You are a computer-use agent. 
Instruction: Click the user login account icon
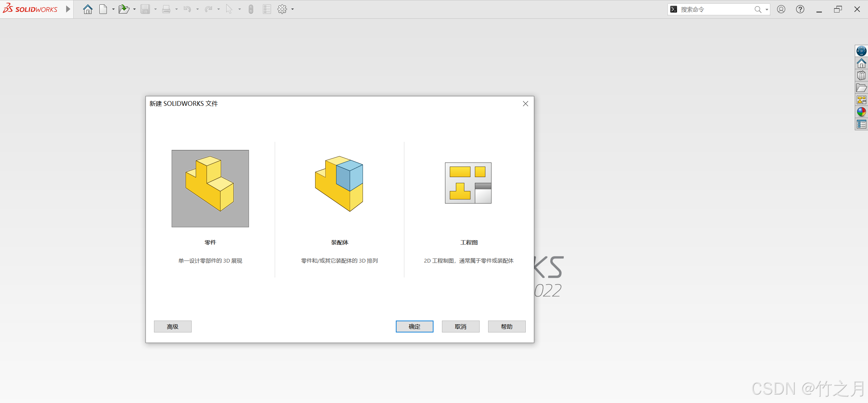point(781,9)
